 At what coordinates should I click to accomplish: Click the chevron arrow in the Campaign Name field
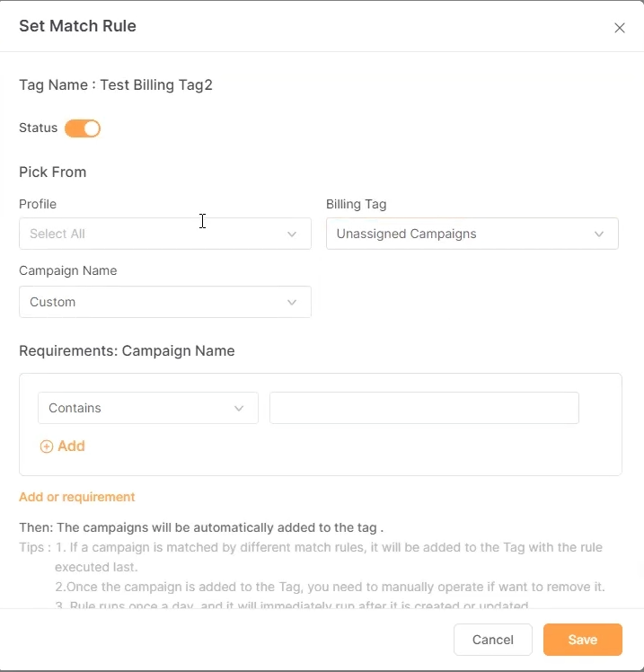tap(292, 302)
